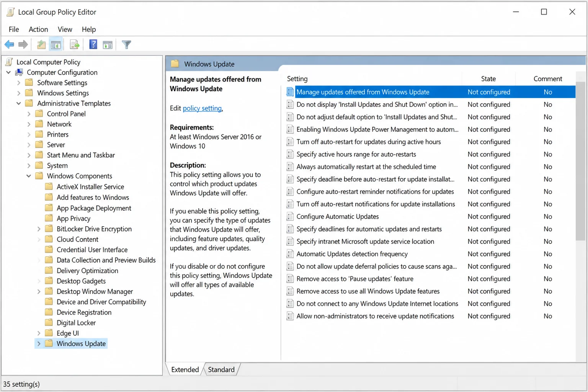Click policy icon beside Automatic Updates detection frequency
Screen dimensions: 588x392
(290, 254)
